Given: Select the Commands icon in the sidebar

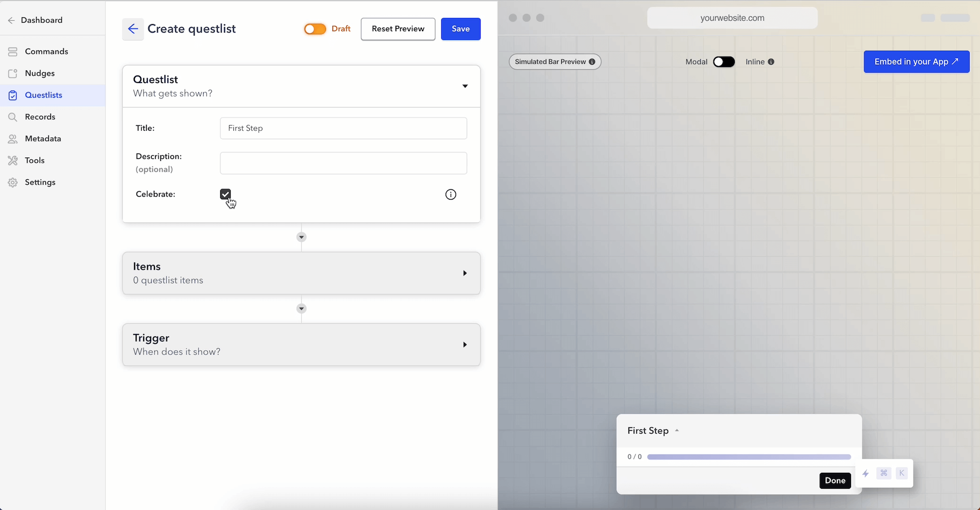Looking at the screenshot, I should tap(12, 51).
